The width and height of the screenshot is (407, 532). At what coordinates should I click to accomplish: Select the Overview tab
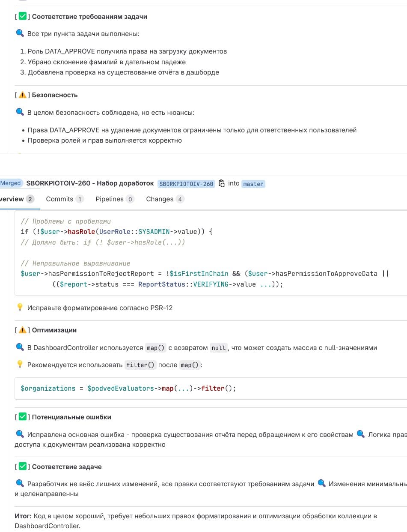(x=16, y=199)
